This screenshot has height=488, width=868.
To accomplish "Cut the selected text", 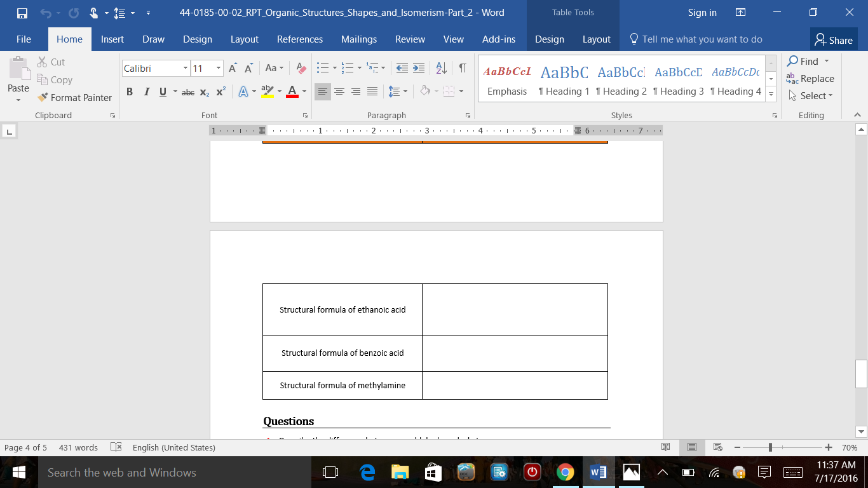I will click(51, 62).
